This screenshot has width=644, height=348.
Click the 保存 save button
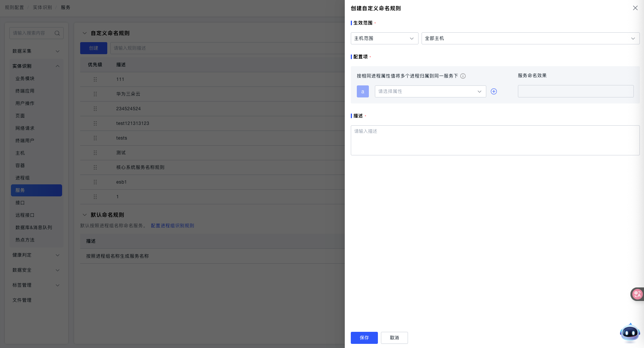coord(364,338)
